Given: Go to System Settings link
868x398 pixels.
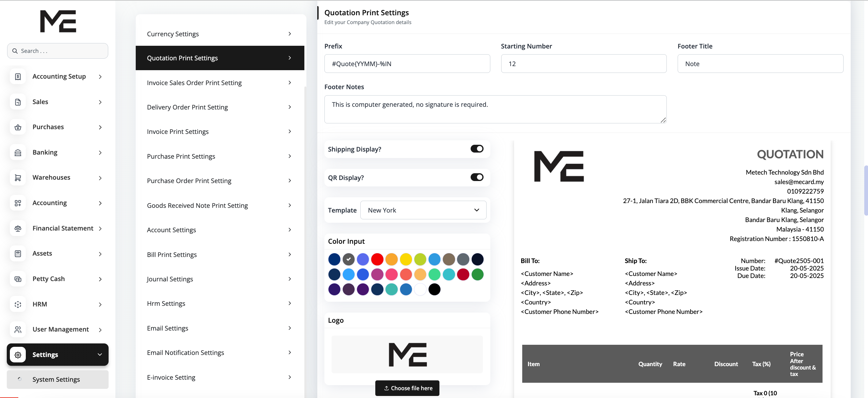Looking at the screenshot, I should 56,379.
